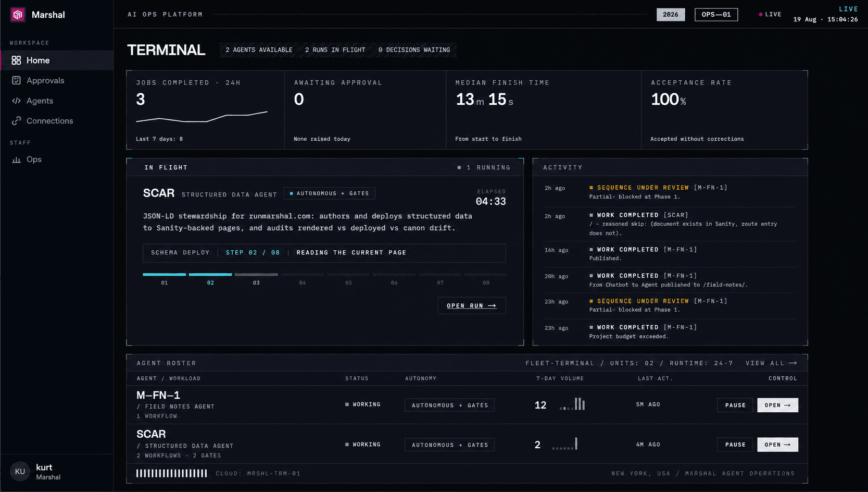Go to Home in the sidebar
Viewport: 868px width, 492px height.
point(57,60)
